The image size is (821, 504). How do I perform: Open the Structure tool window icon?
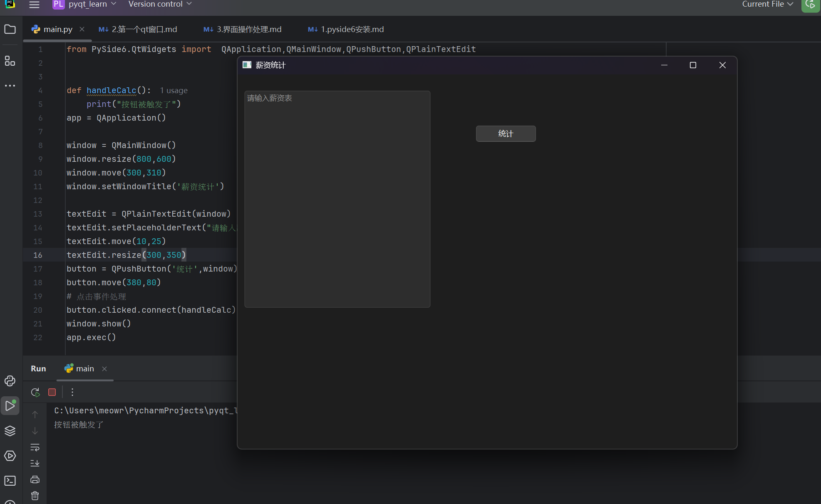point(10,61)
